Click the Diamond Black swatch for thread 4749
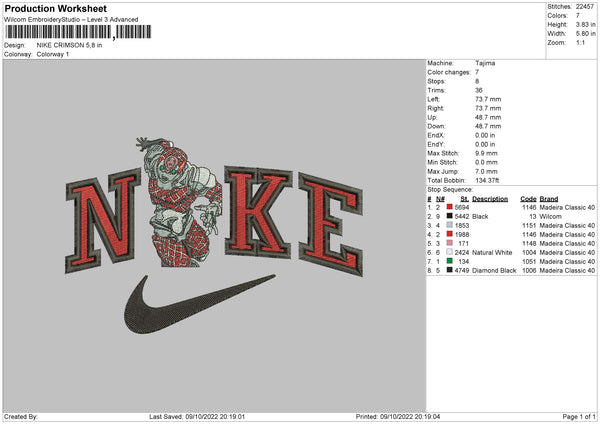The height and width of the screenshot is (424, 600). pos(450,270)
